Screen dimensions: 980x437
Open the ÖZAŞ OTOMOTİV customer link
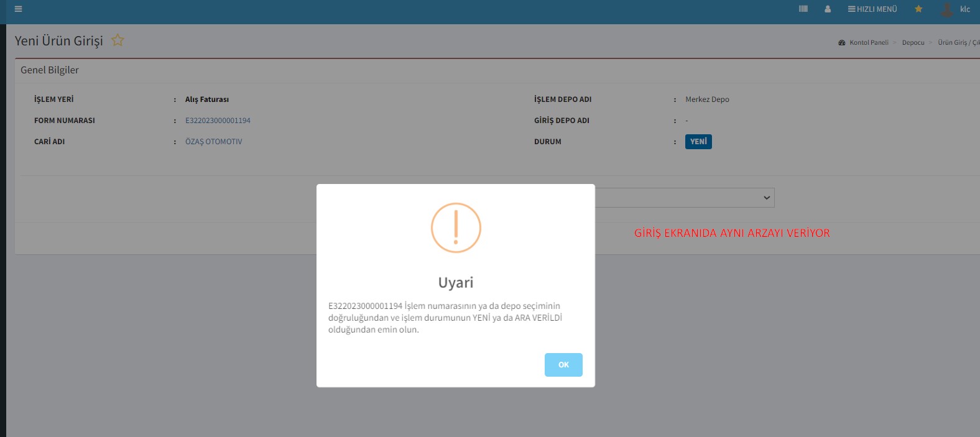(x=213, y=142)
